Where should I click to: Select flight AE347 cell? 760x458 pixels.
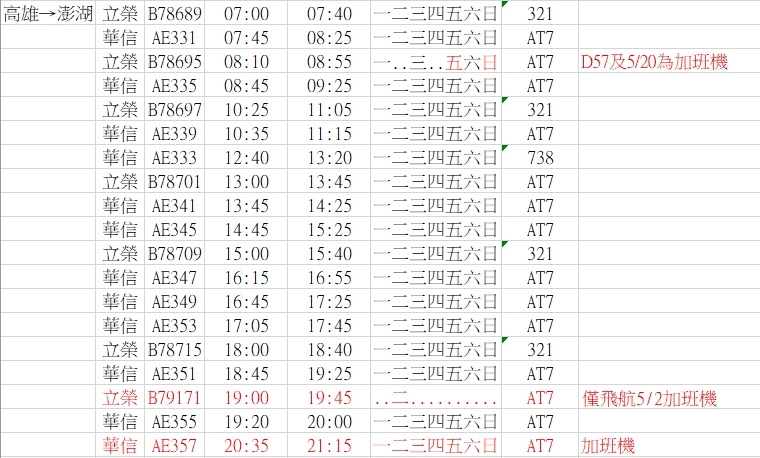click(x=174, y=278)
